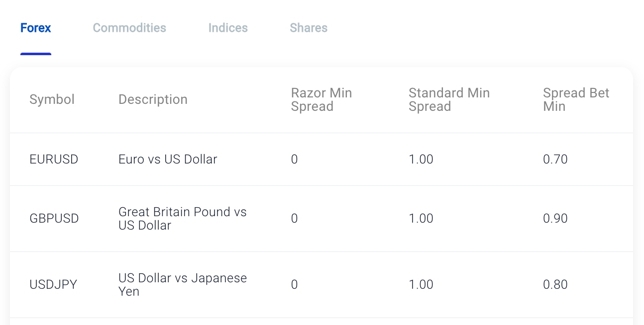Select the USDJPY symbol

[x=53, y=284]
